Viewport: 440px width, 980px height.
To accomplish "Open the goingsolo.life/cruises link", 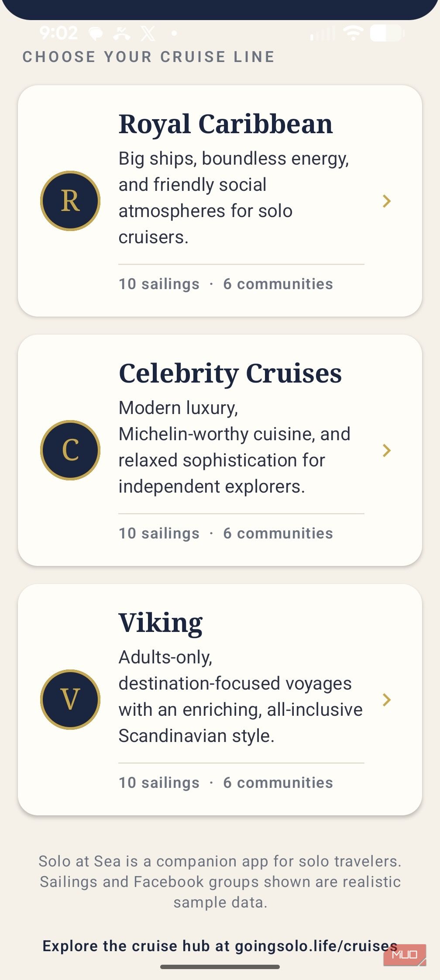I will [316, 946].
